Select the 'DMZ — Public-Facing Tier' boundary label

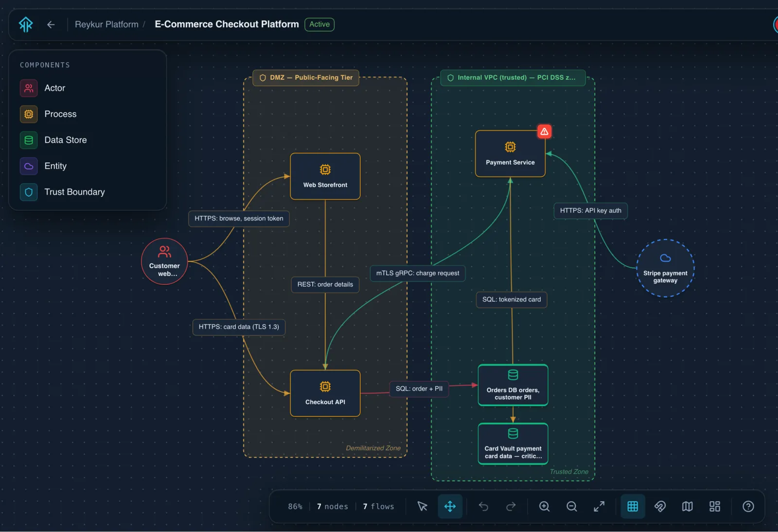pyautogui.click(x=306, y=78)
